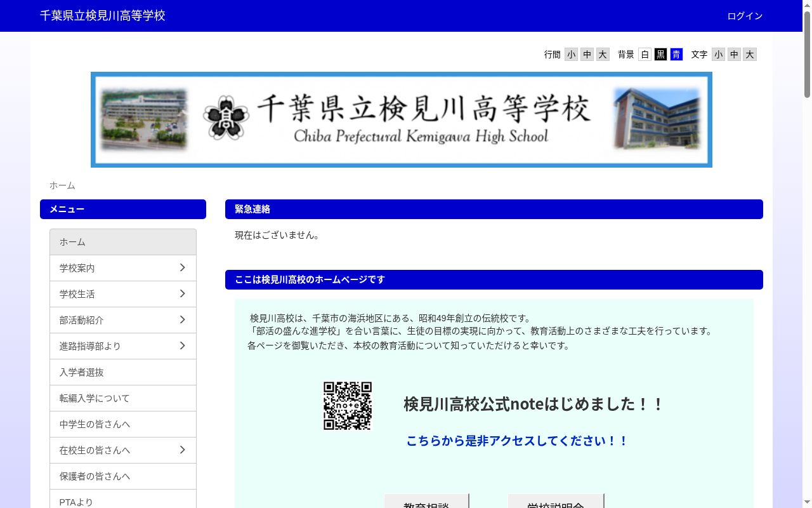Open 入学者選抜 menu item

123,372
